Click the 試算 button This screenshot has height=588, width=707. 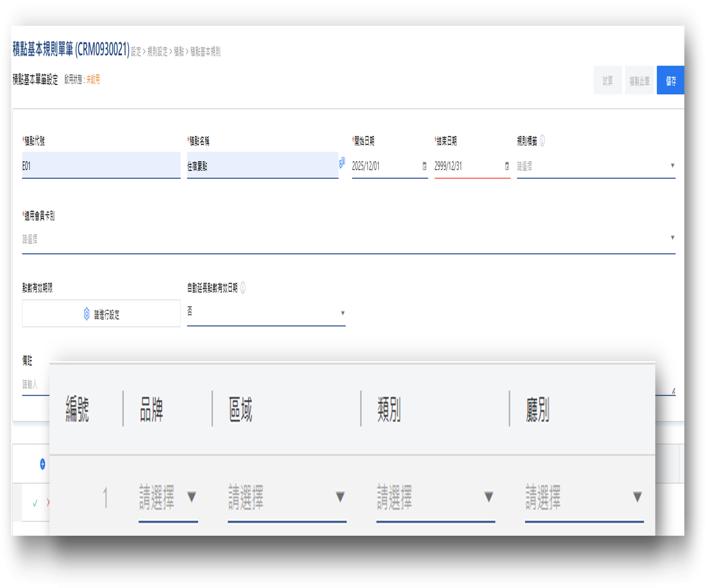click(607, 81)
